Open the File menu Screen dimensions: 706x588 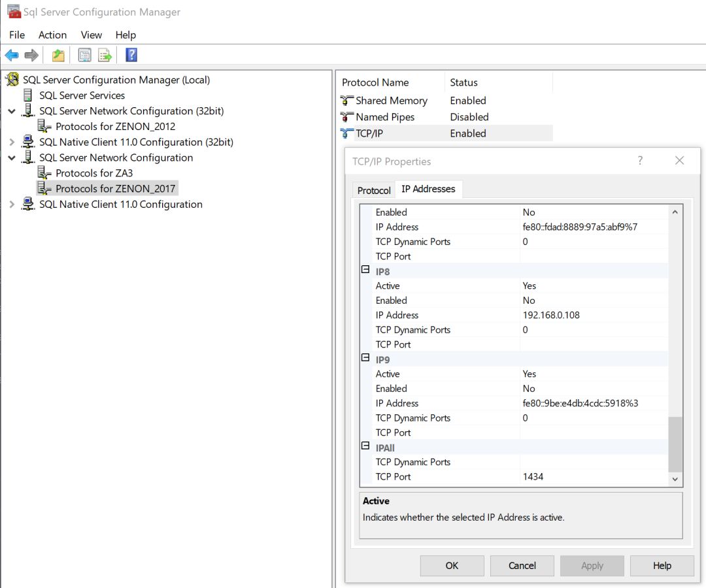(x=17, y=35)
